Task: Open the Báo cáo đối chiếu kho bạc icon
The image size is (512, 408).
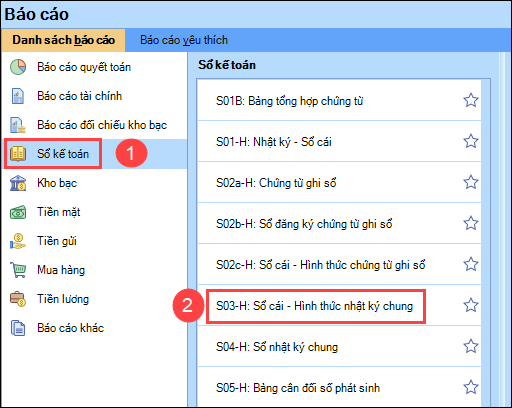Action: pyautogui.click(x=18, y=125)
